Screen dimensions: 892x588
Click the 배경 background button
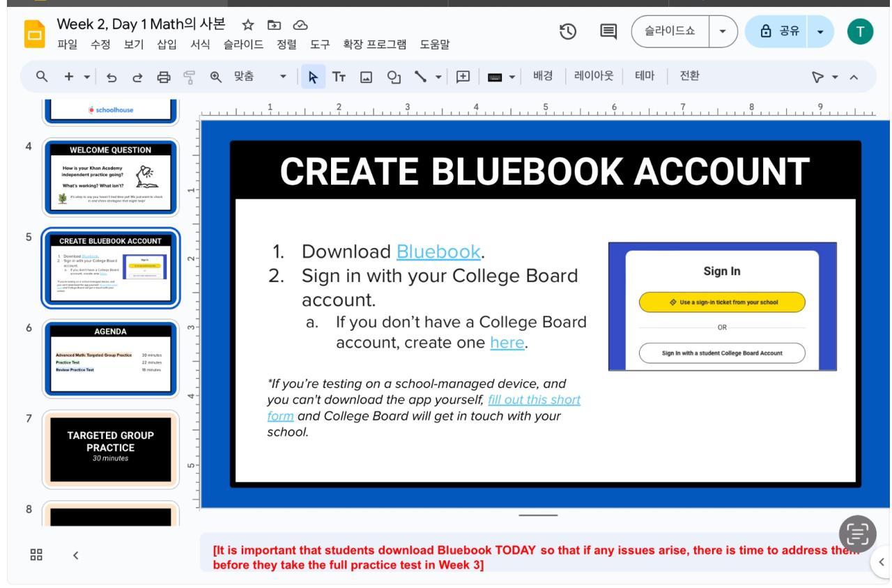click(x=544, y=75)
